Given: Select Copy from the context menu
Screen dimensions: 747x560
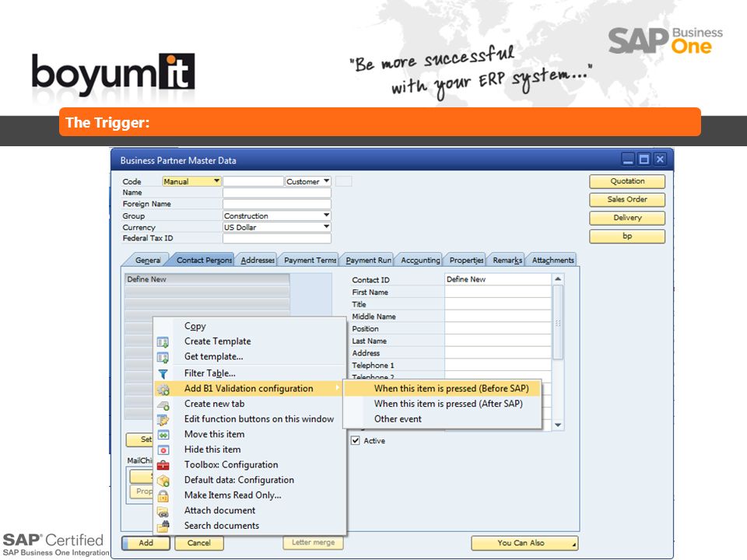Looking at the screenshot, I should 195,326.
